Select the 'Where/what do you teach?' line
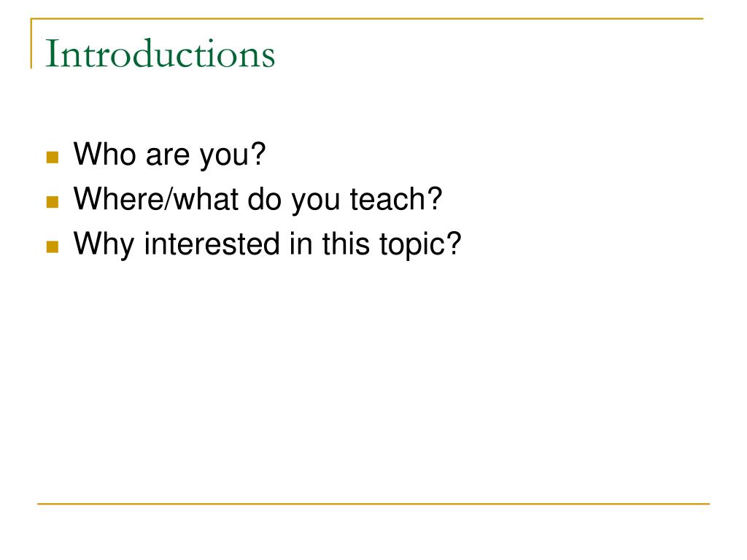This screenshot has width=747, height=560. coord(258,200)
